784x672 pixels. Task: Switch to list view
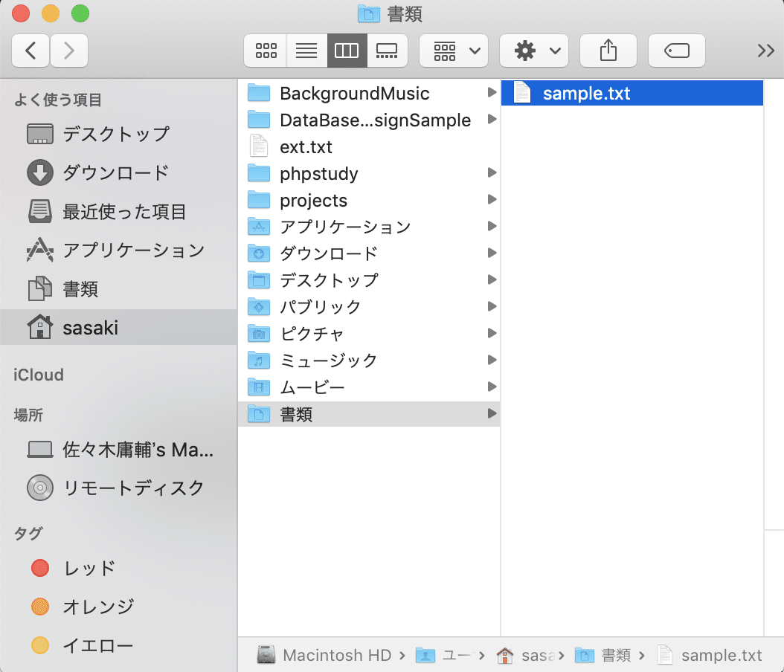point(306,51)
